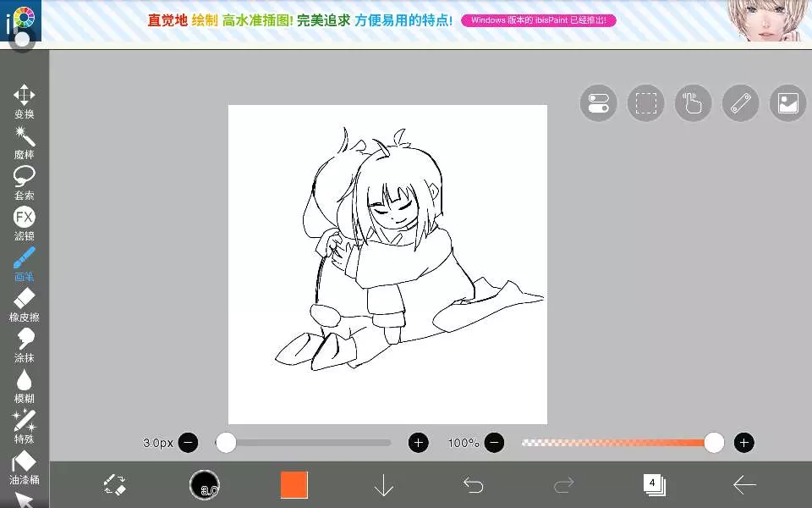Toggle the stabilizer switch icon
Screen dimensions: 812x508
point(599,102)
